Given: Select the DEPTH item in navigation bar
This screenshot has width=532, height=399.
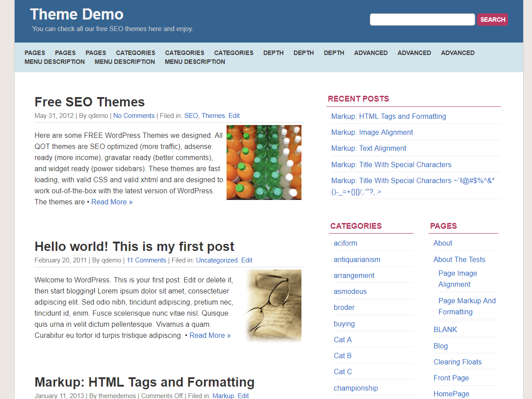Looking at the screenshot, I should (x=273, y=53).
